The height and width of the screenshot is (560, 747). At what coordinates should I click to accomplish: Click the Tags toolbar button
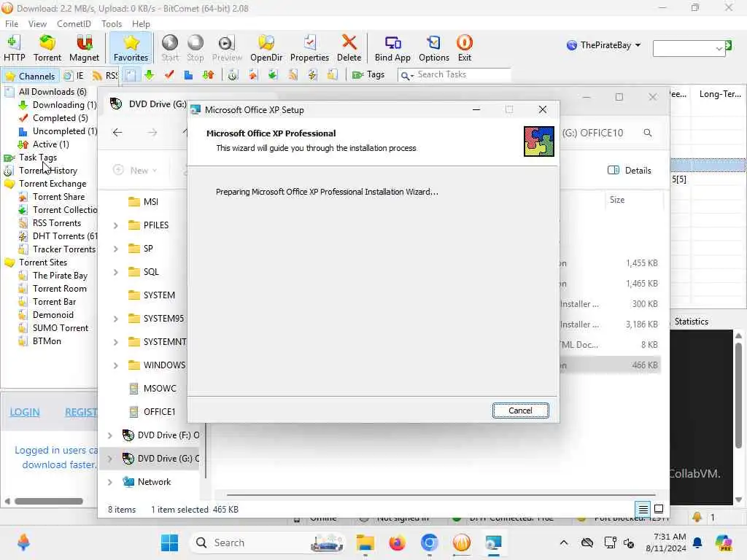pyautogui.click(x=368, y=75)
